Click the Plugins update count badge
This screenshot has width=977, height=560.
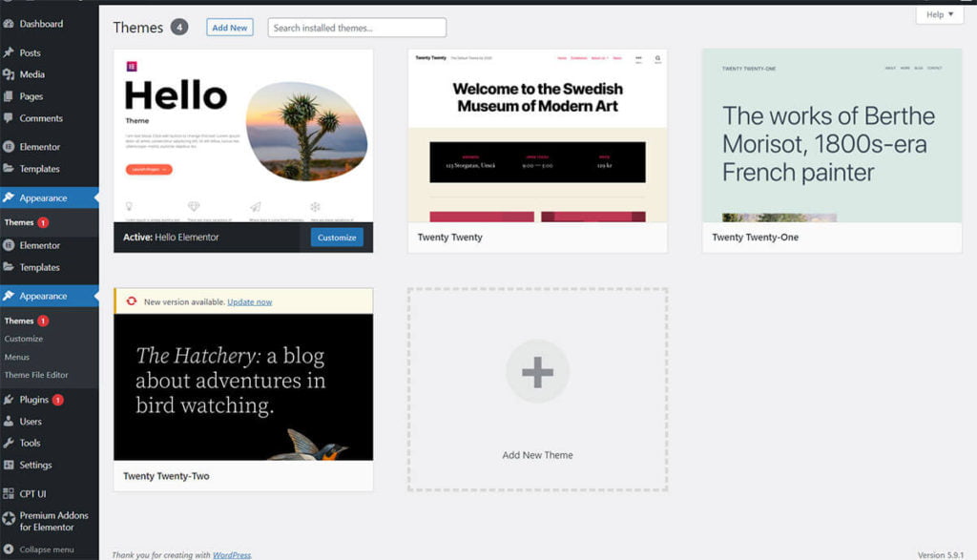58,400
